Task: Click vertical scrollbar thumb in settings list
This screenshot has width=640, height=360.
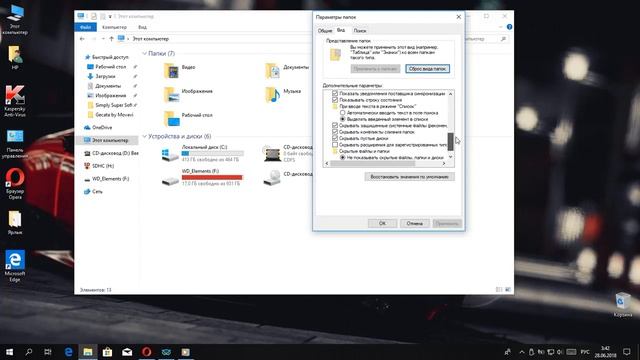Action: pyautogui.click(x=451, y=141)
